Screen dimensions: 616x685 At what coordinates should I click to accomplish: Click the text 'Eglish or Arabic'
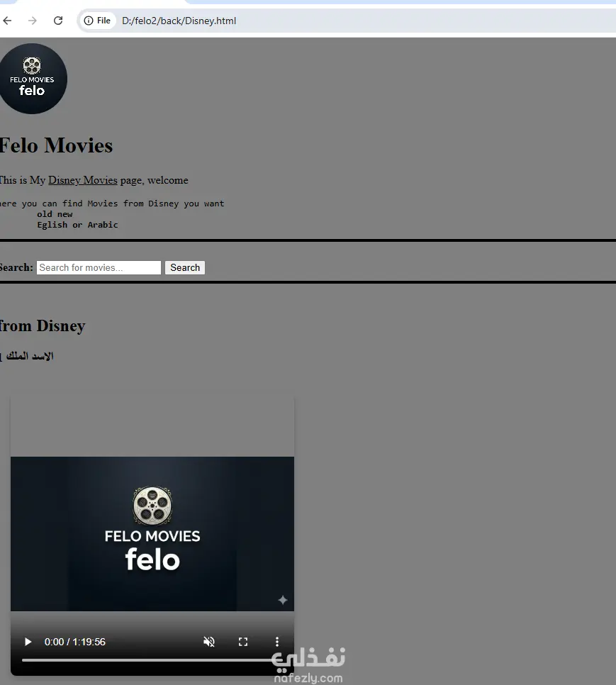tap(77, 225)
